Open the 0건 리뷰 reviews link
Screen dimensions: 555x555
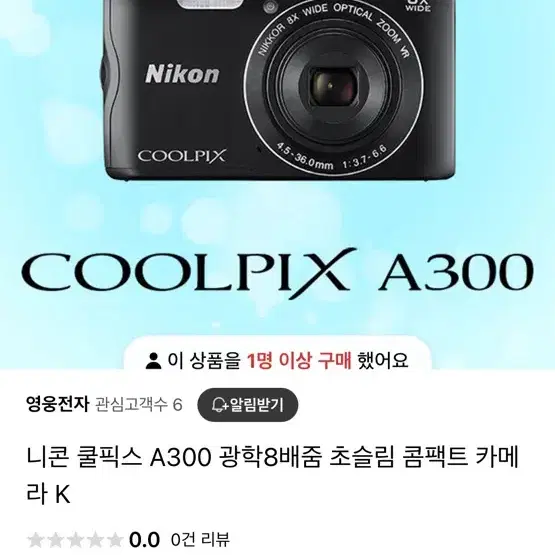point(200,540)
